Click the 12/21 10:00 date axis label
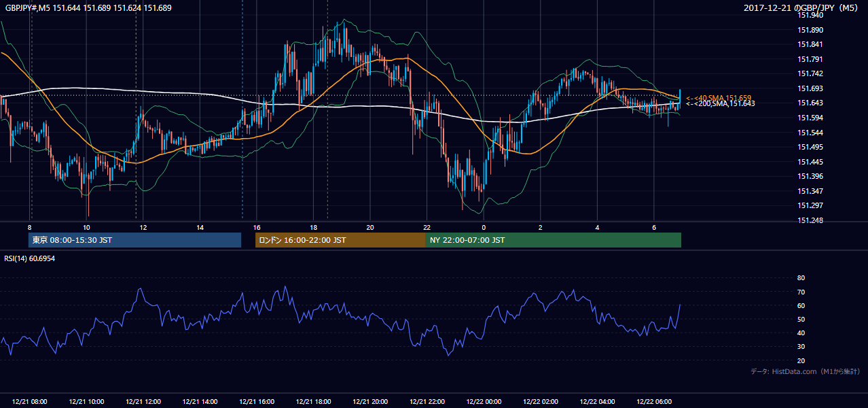Viewport: 868px width, 408px height. point(86,402)
